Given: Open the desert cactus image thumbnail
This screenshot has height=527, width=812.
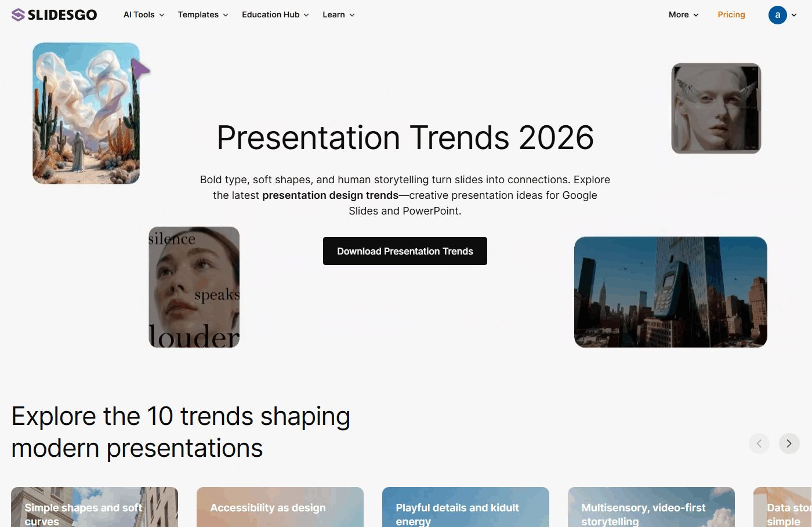Looking at the screenshot, I should [86, 114].
